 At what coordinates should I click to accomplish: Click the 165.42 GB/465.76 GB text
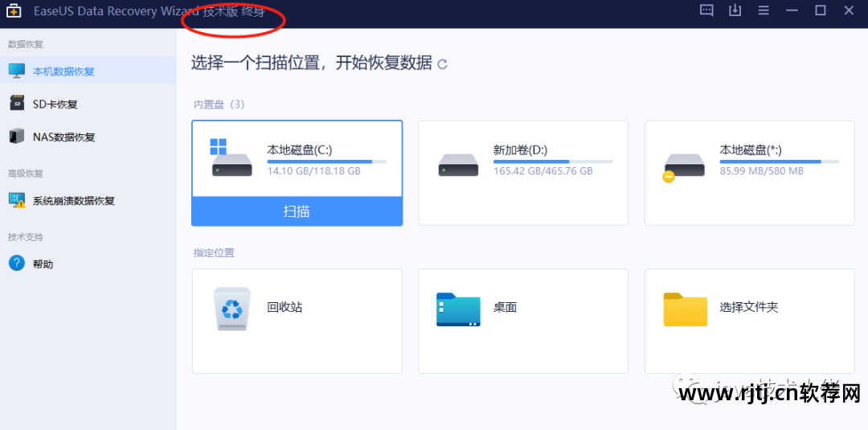543,171
